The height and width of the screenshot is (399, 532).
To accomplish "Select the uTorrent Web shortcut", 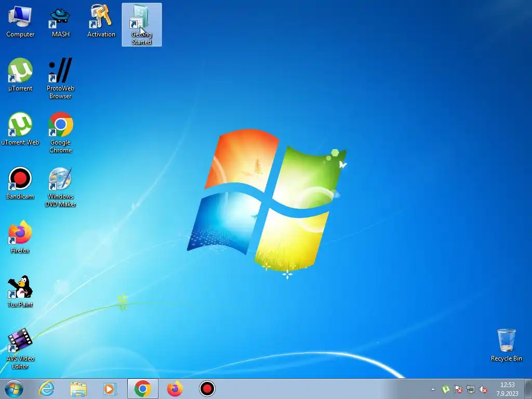I will click(20, 129).
